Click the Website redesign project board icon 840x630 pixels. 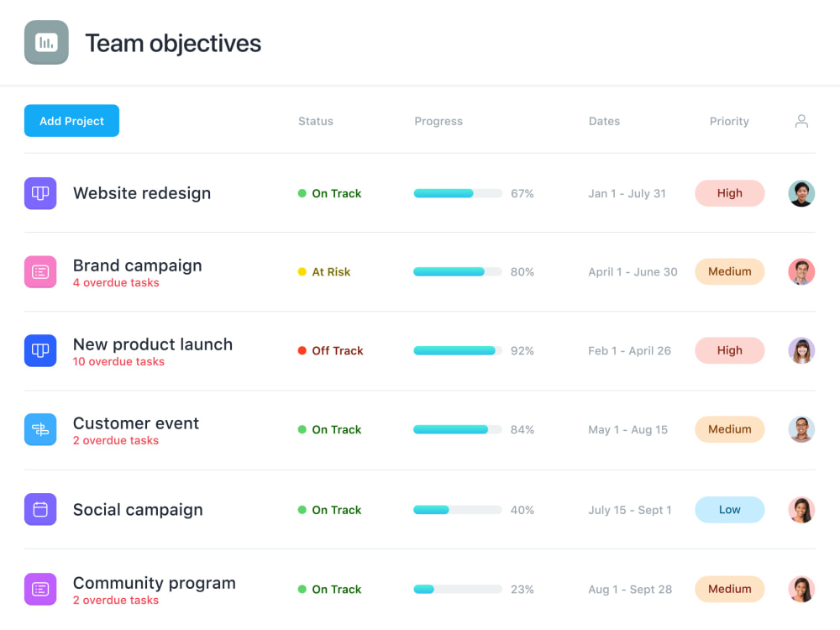click(40, 193)
